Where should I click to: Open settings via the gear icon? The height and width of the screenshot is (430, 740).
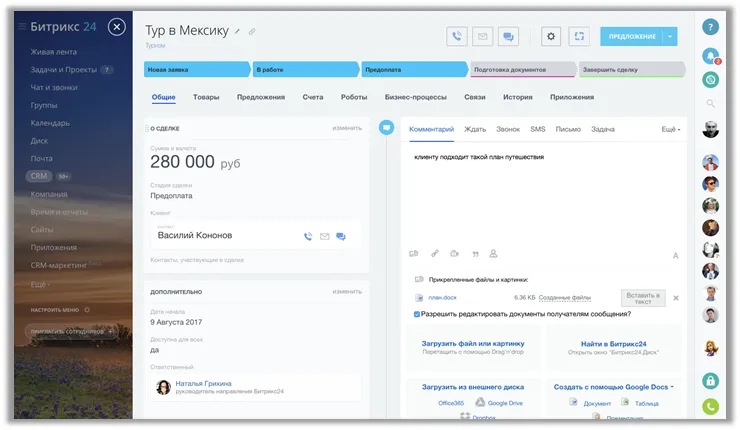coord(551,36)
